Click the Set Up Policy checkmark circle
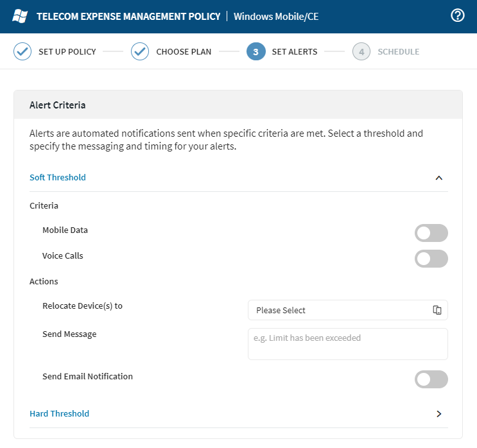477x448 pixels. 22,52
